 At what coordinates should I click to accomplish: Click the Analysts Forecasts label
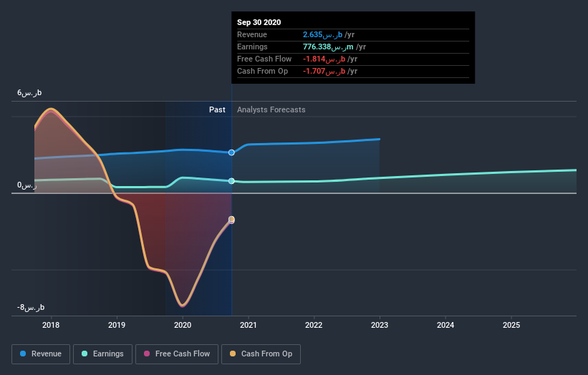coord(271,109)
